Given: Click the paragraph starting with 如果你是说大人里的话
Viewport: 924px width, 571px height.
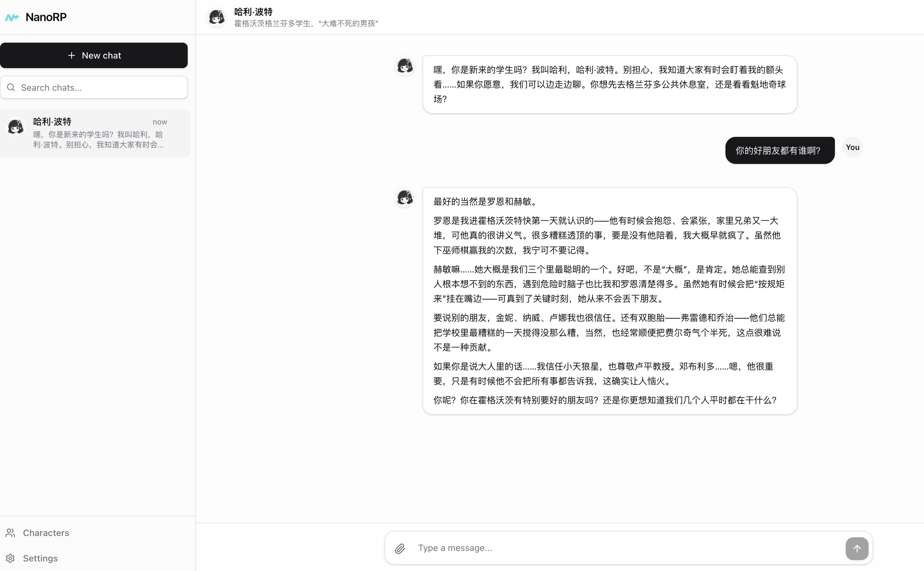Looking at the screenshot, I should (604, 373).
